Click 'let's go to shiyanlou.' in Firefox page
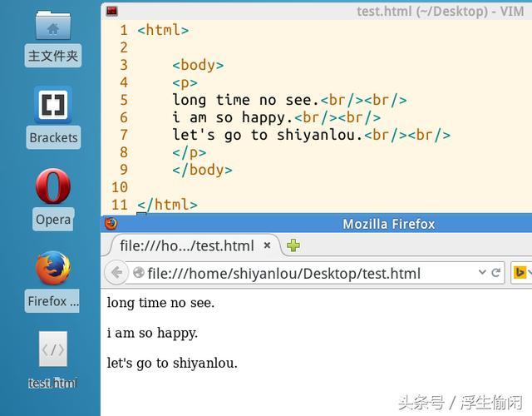The height and width of the screenshot is (416, 532). 172,363
